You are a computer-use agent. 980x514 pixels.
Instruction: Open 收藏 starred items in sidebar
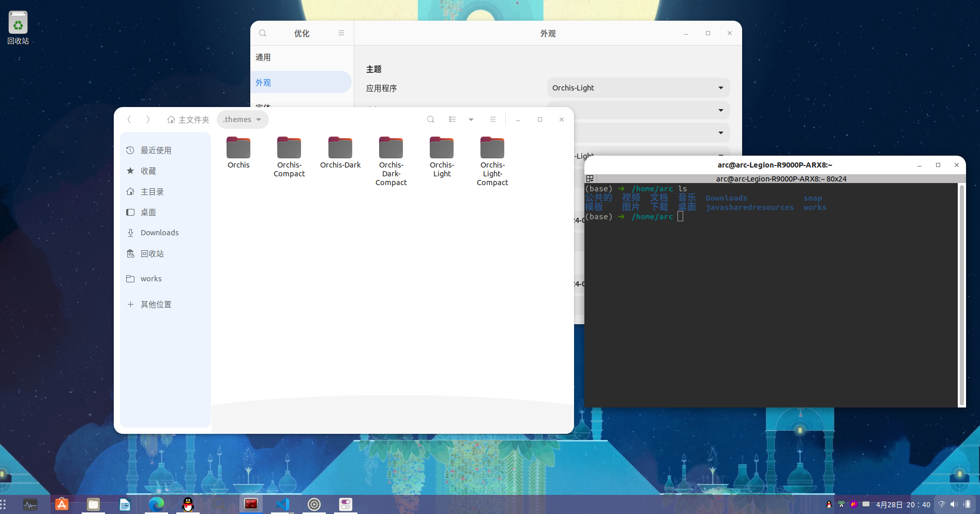pyautogui.click(x=165, y=171)
